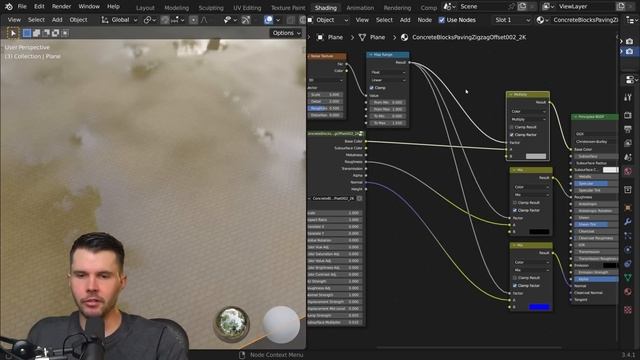Open Multiply blend mode dropdown

[528, 120]
